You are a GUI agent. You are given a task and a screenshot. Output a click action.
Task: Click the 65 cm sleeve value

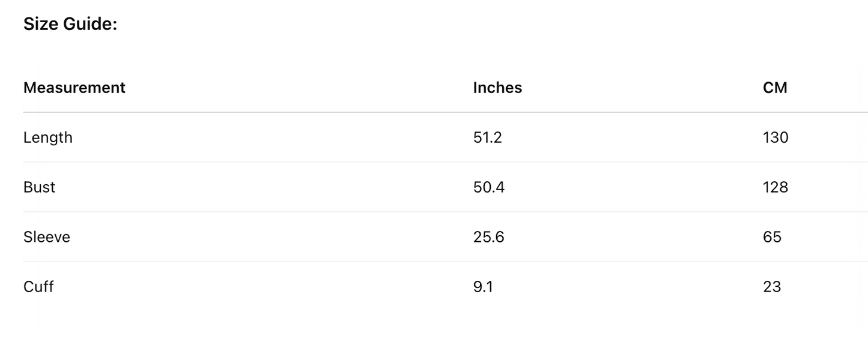(772, 237)
